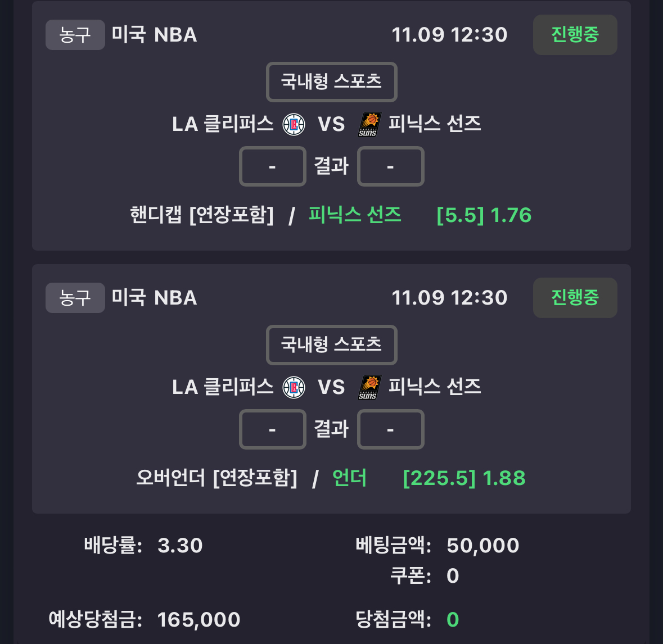Click the 베팅금액 value 50,000
663x644 pixels.
(x=482, y=546)
